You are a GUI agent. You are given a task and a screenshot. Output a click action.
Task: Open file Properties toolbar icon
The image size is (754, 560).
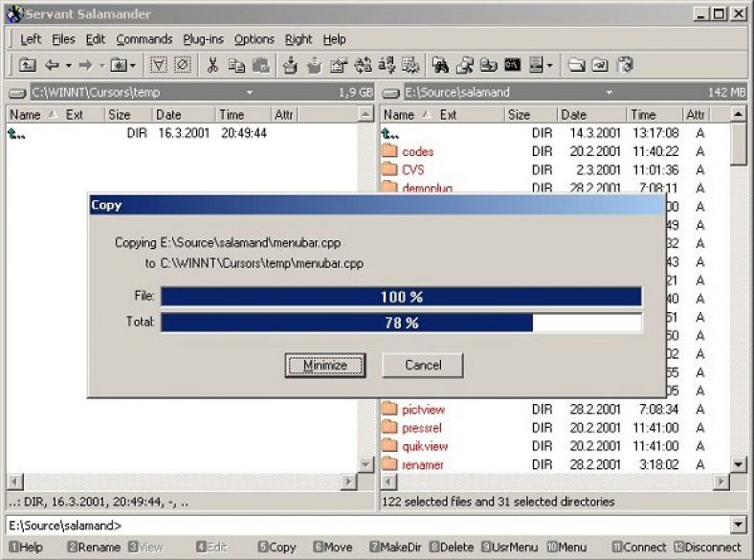click(x=339, y=65)
